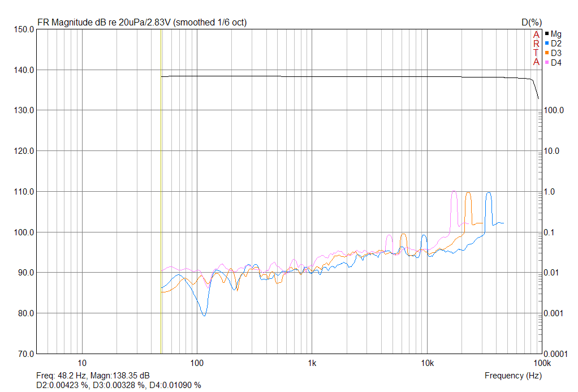Click the 1.0 percent distortion axis label

(x=550, y=192)
